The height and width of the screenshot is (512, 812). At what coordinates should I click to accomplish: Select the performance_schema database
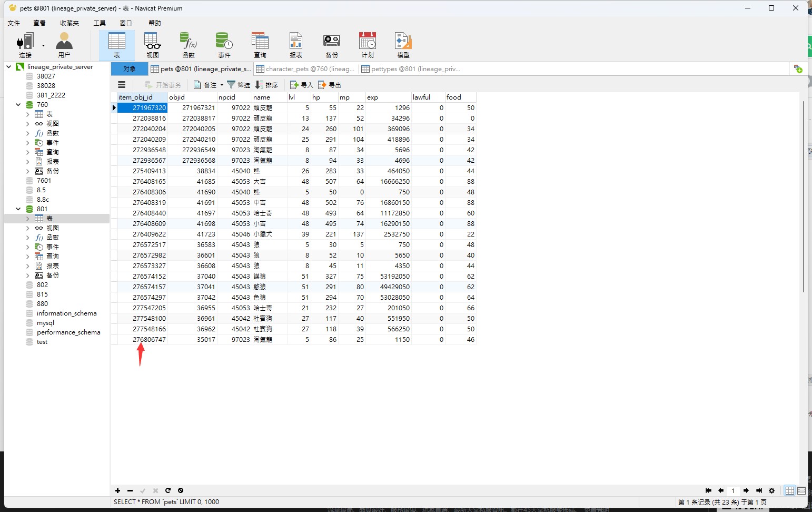[x=68, y=332]
